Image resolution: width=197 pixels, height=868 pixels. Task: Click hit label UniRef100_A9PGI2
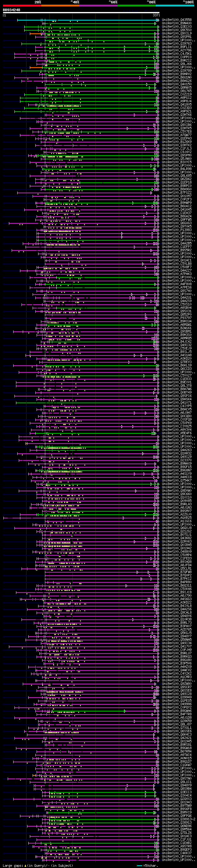coord(177,98)
